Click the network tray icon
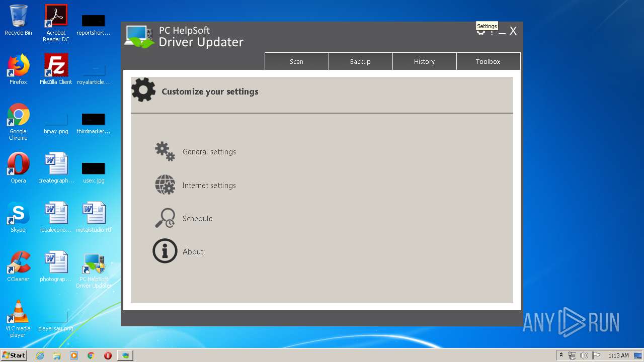This screenshot has width=644, height=362. coord(572,355)
